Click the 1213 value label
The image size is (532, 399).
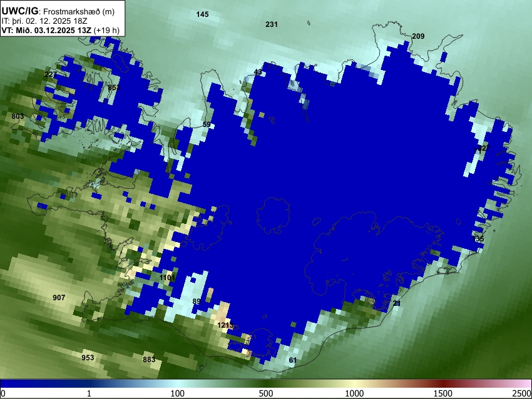pyautogui.click(x=225, y=325)
